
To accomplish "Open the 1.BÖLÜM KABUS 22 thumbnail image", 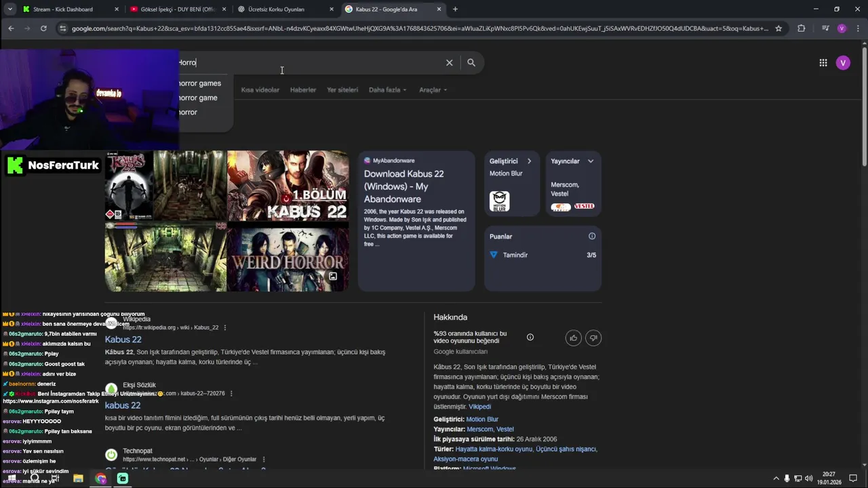I will coord(288,186).
